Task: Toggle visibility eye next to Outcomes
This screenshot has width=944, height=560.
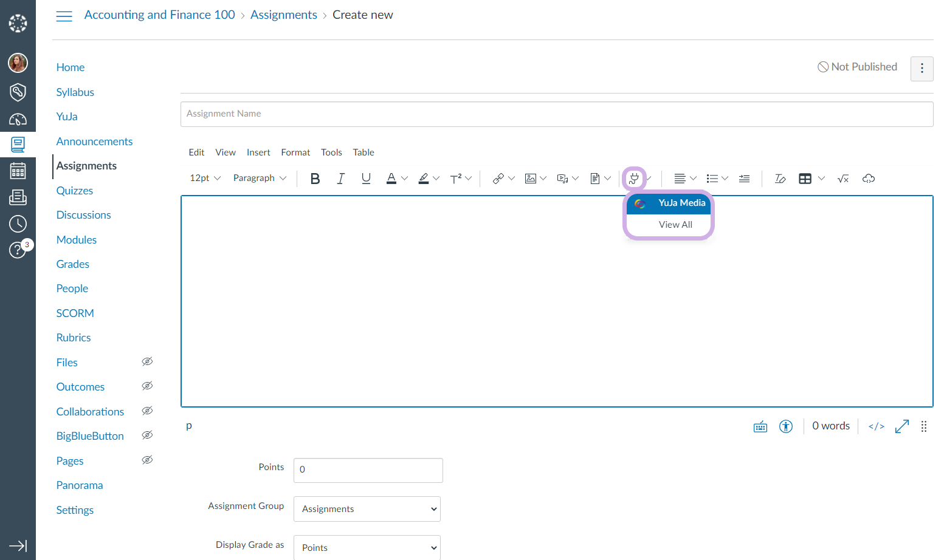Action: pyautogui.click(x=147, y=386)
